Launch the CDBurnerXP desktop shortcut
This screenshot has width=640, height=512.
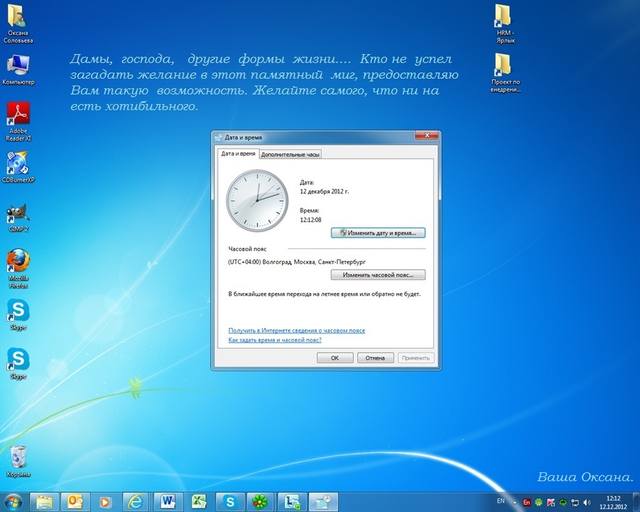18,167
